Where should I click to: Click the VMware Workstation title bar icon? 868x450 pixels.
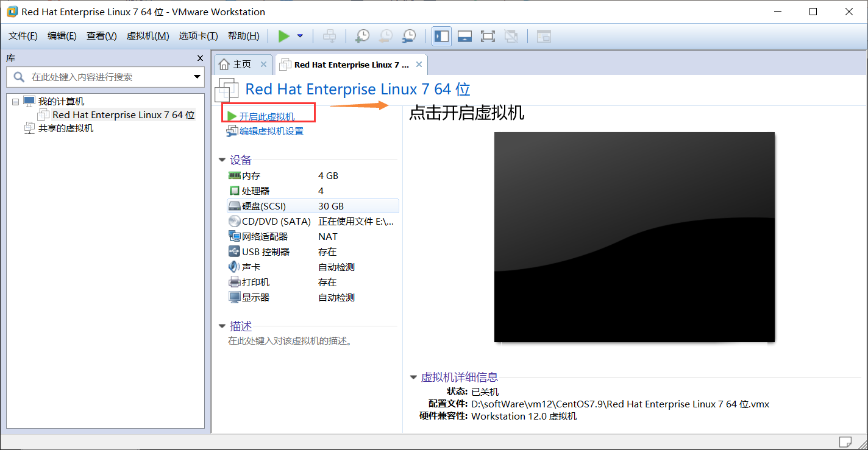[x=12, y=12]
